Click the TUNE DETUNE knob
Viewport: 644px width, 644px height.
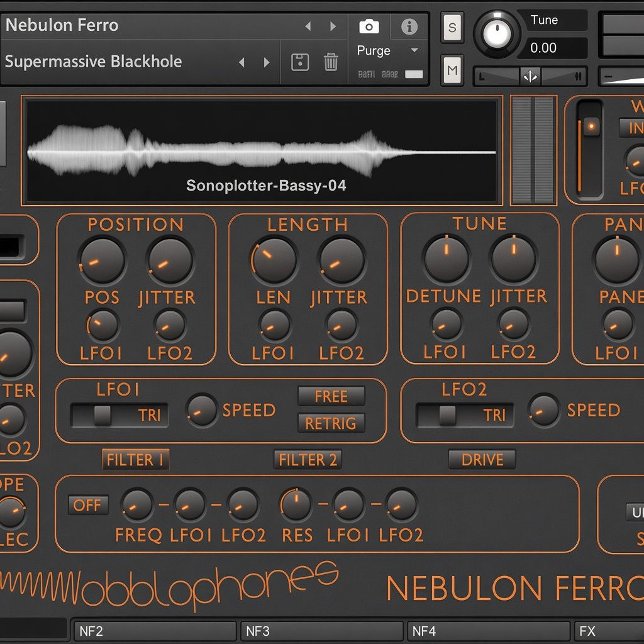(x=447, y=258)
